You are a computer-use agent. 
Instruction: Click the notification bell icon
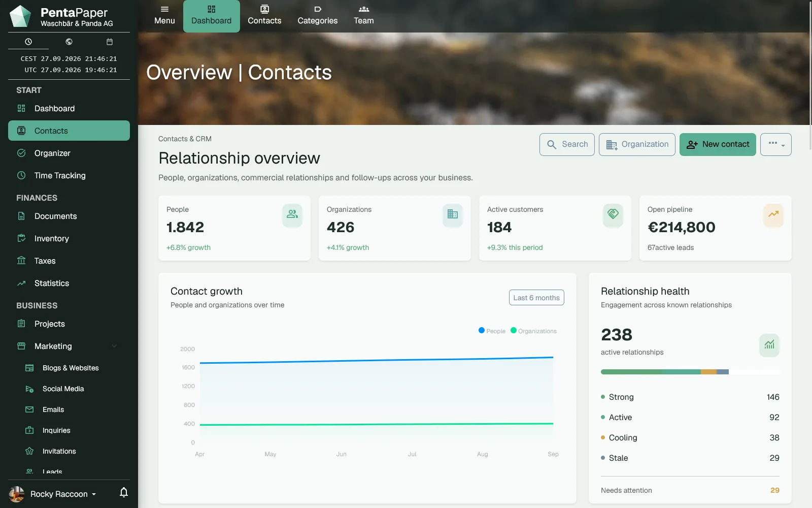(x=124, y=492)
